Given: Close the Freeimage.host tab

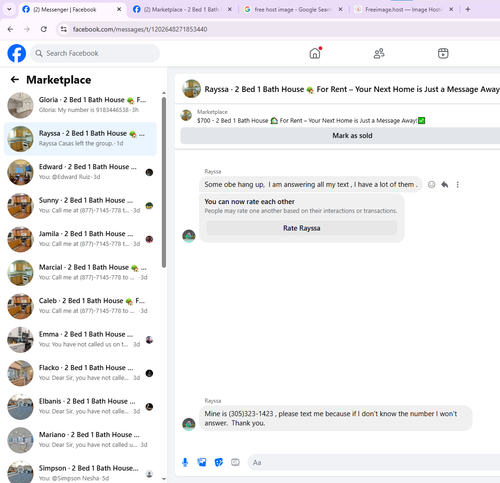Looking at the screenshot, I should [x=451, y=9].
